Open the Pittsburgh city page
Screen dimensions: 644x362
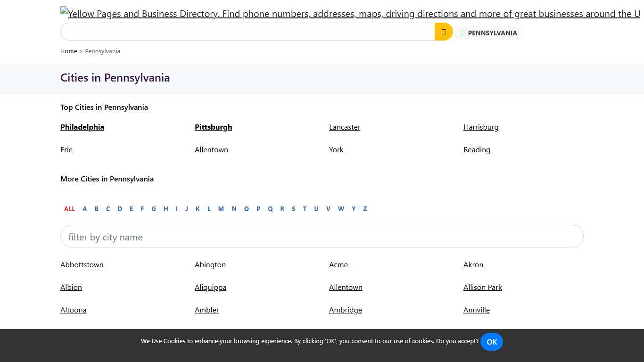pos(213,127)
